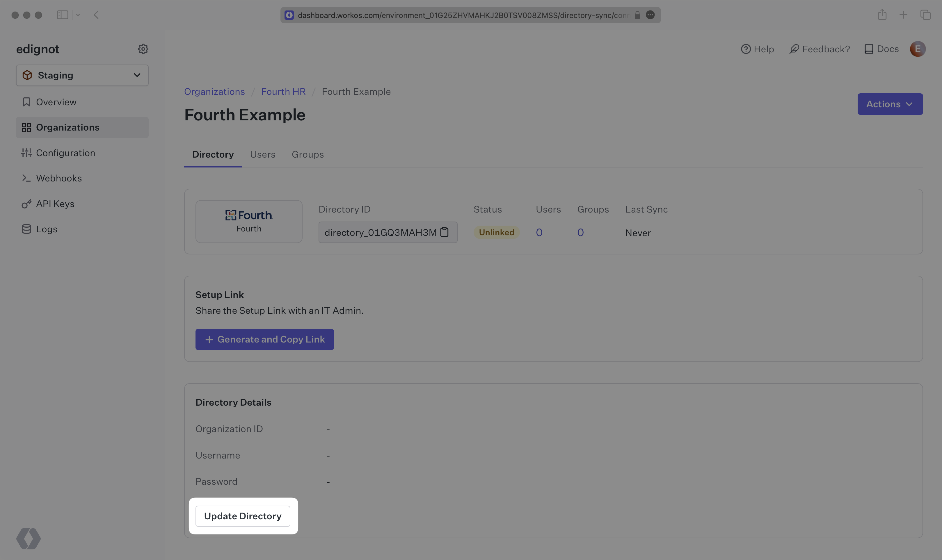
Task: Toggle the browser sidebar icon
Action: [x=62, y=15]
